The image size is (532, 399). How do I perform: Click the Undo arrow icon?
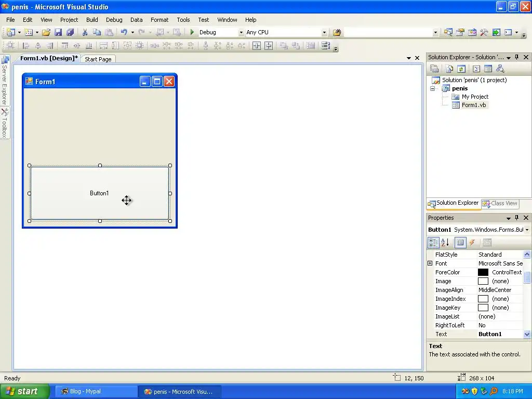click(124, 32)
